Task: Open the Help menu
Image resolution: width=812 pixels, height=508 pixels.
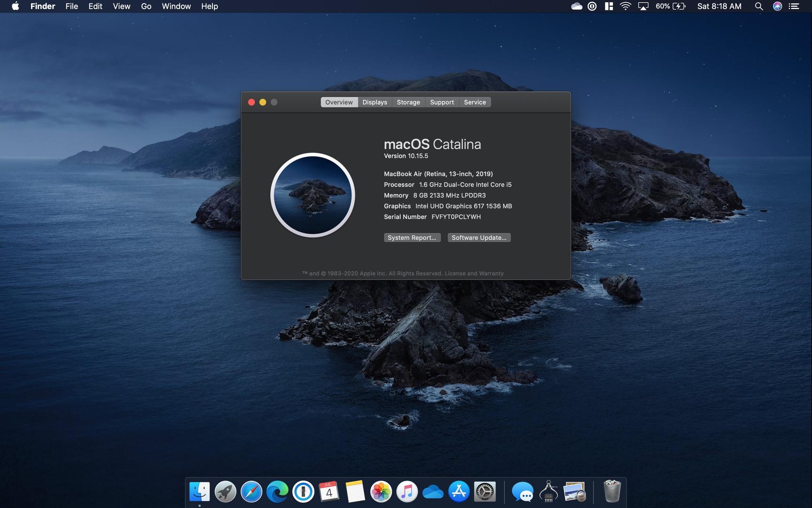Action: pos(210,6)
